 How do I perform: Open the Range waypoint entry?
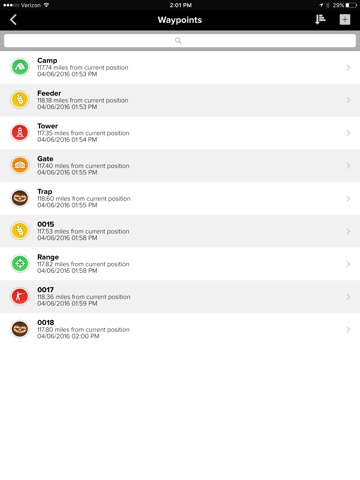pyautogui.click(x=180, y=264)
